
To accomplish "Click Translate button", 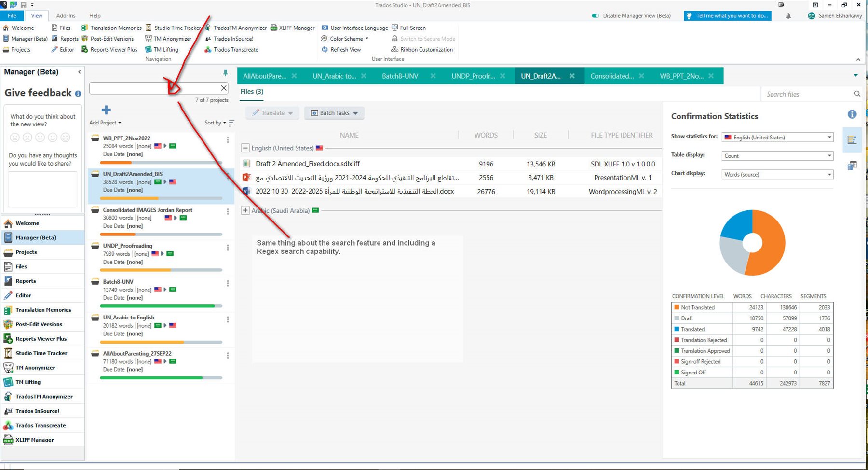I will coord(272,113).
